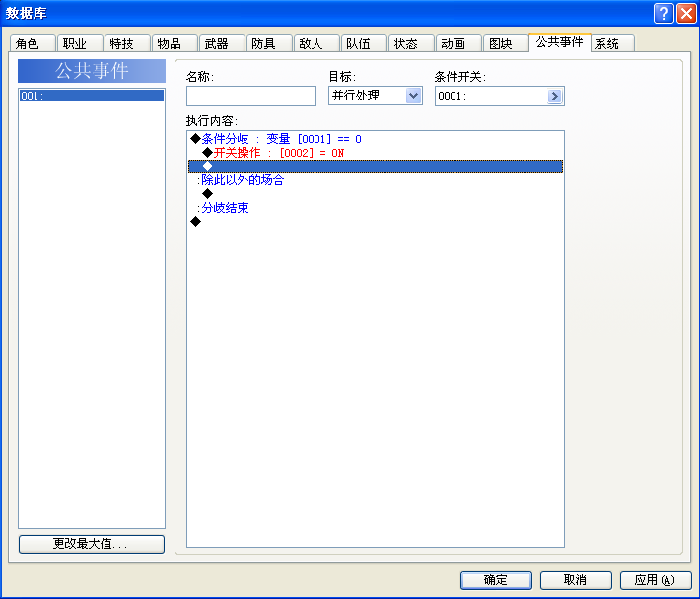Screen dimensions: 700x599
Task: Switch to the 敌人 tab
Action: [316, 43]
